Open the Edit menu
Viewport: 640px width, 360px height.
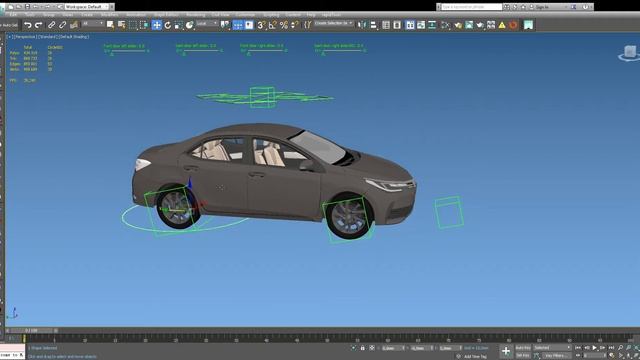pos(13,15)
